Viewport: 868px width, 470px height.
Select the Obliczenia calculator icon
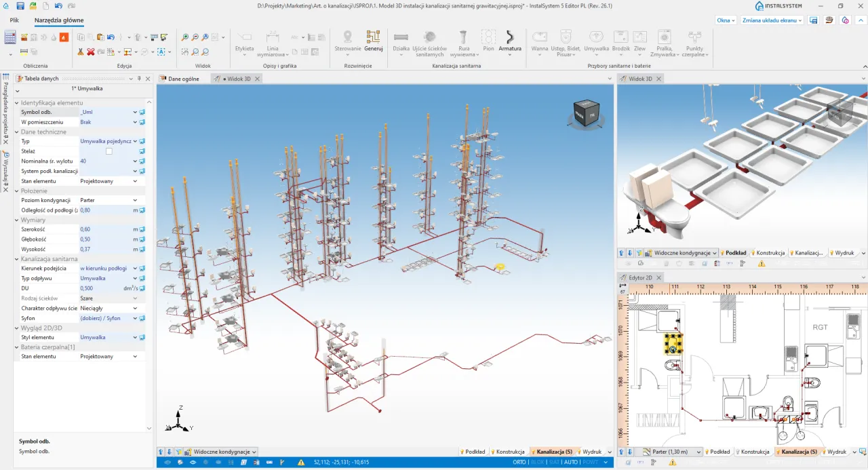pos(9,37)
